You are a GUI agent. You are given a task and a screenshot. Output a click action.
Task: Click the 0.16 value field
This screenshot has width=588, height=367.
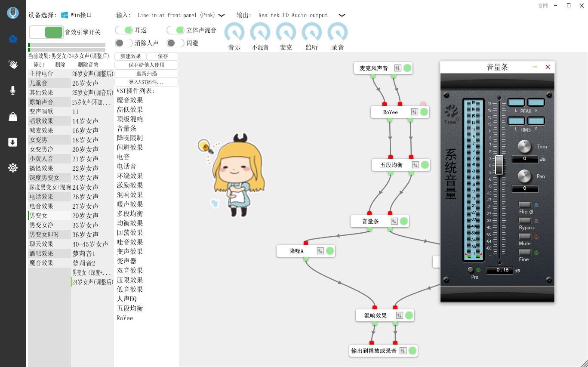point(499,270)
